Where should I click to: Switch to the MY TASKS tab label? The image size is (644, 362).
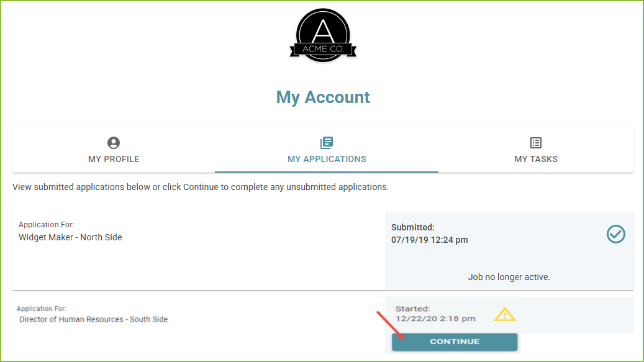coord(536,159)
